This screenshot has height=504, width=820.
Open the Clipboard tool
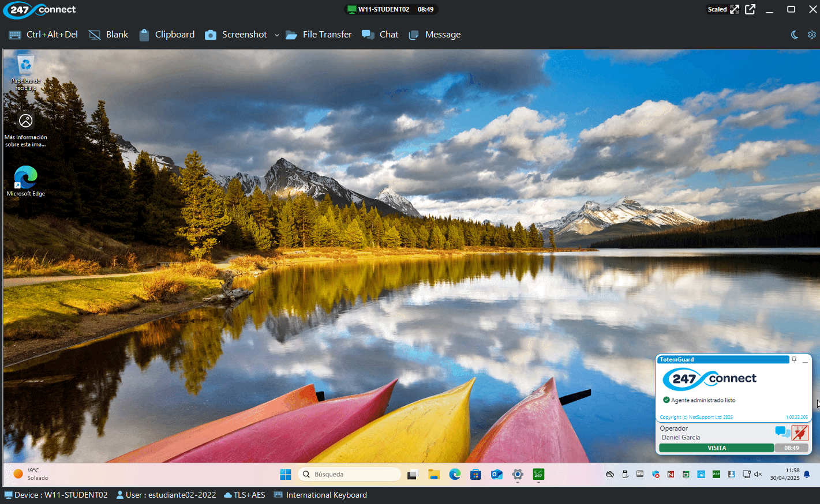point(167,35)
